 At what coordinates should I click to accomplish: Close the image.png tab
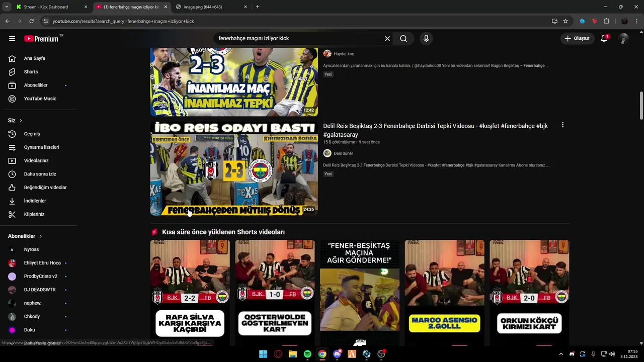pos(246,7)
